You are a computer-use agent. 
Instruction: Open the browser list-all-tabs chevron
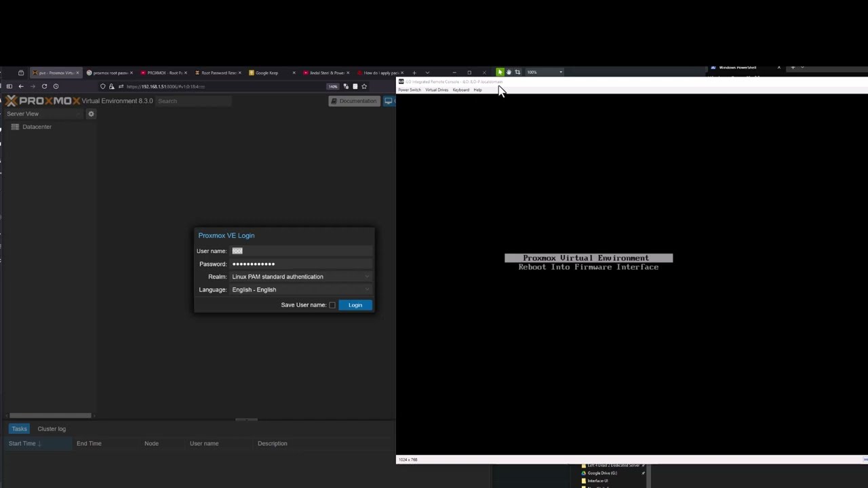point(427,73)
